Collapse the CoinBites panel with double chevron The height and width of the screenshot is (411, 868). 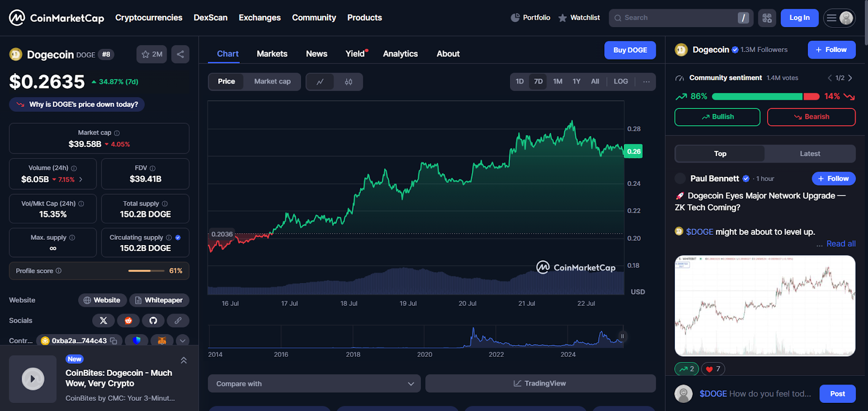click(183, 361)
